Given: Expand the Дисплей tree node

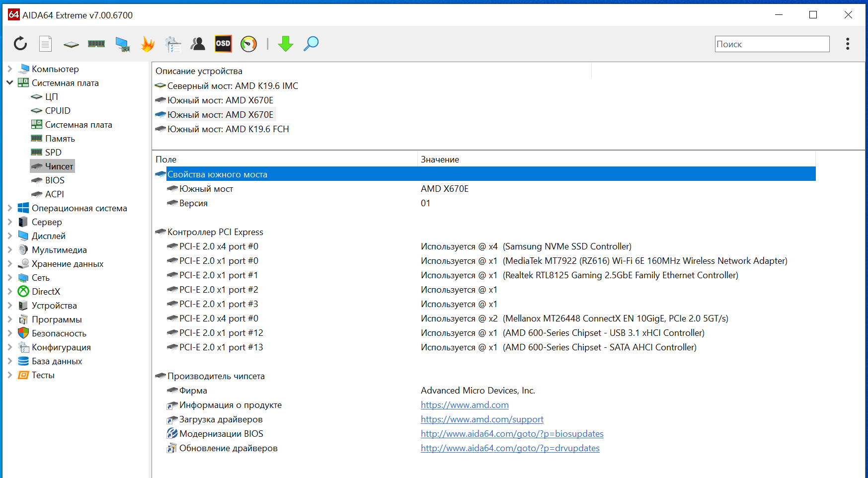Looking at the screenshot, I should pos(9,236).
